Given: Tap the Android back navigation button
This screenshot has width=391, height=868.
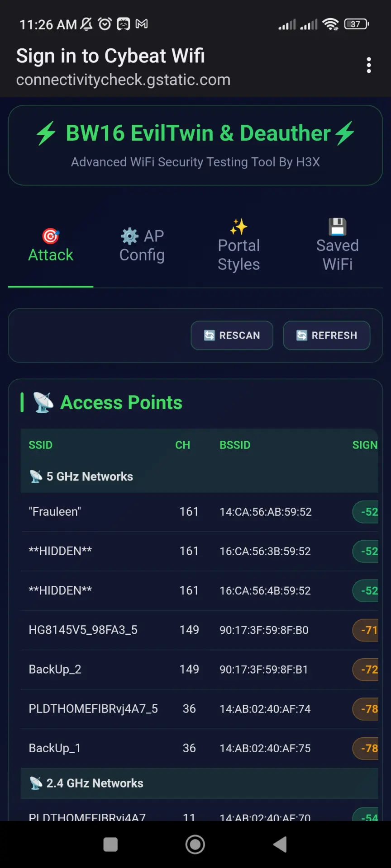Looking at the screenshot, I should click(280, 844).
